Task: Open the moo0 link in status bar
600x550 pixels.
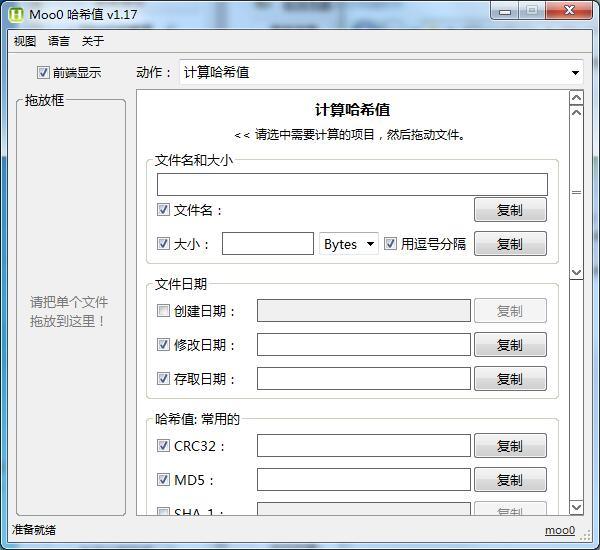Action: [x=560, y=530]
